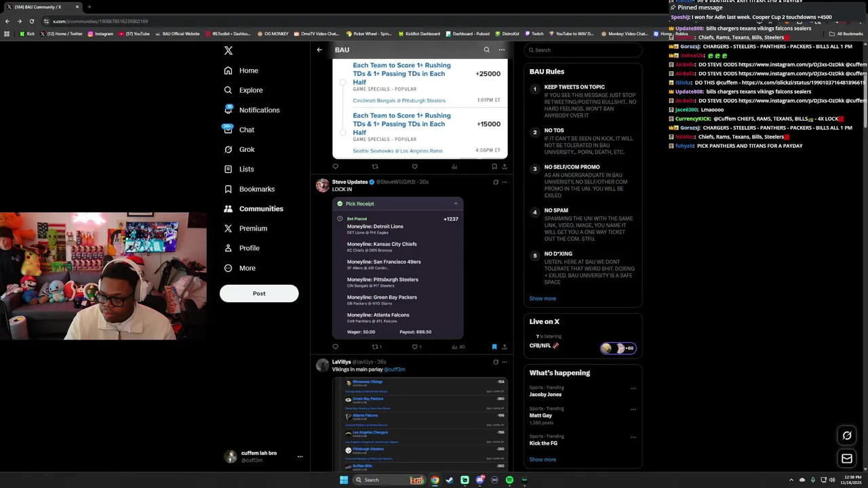
Task: Share Steve Updates post
Action: pos(505,346)
